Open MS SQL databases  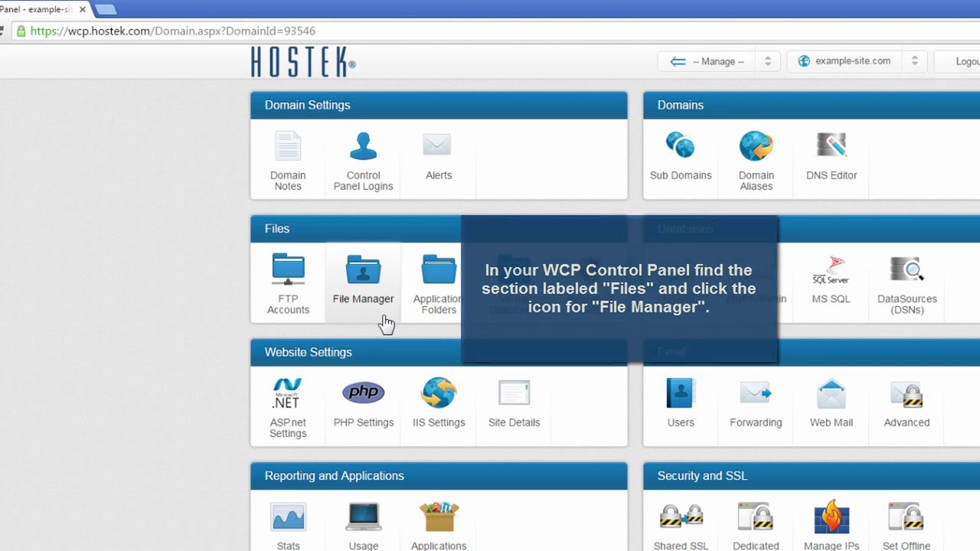[831, 280]
